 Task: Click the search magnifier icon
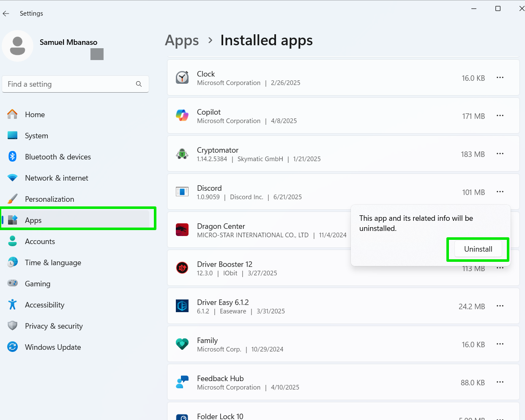click(139, 84)
